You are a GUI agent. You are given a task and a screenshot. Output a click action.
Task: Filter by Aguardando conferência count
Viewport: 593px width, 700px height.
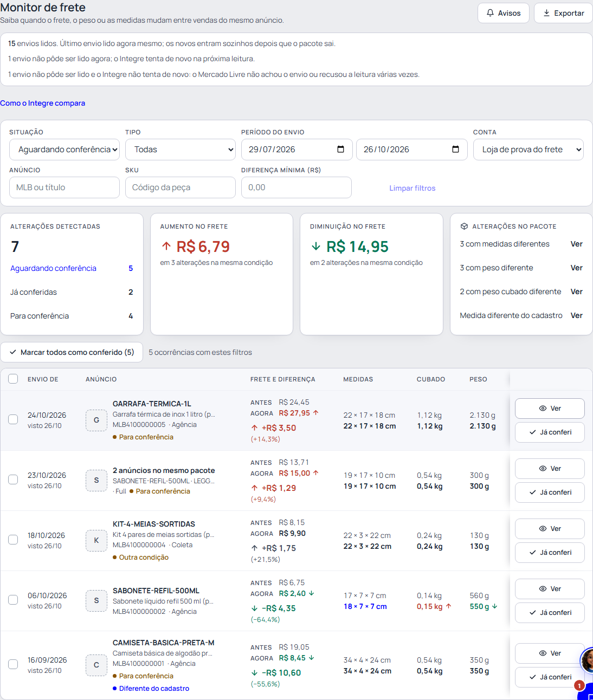tap(72, 268)
